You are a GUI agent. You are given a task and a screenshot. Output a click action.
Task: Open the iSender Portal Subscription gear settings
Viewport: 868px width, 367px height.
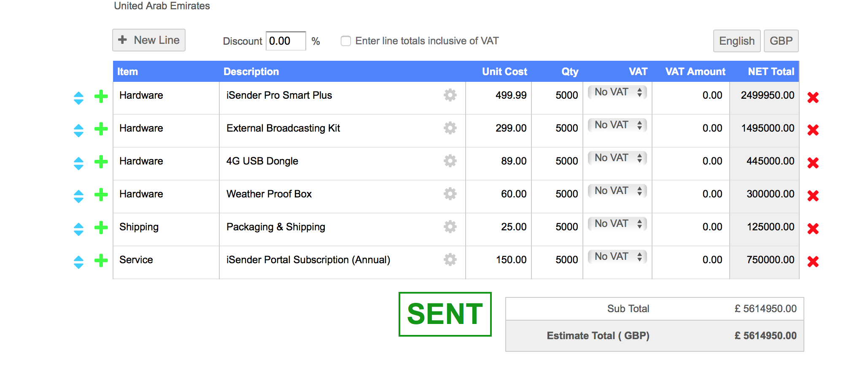[450, 259]
